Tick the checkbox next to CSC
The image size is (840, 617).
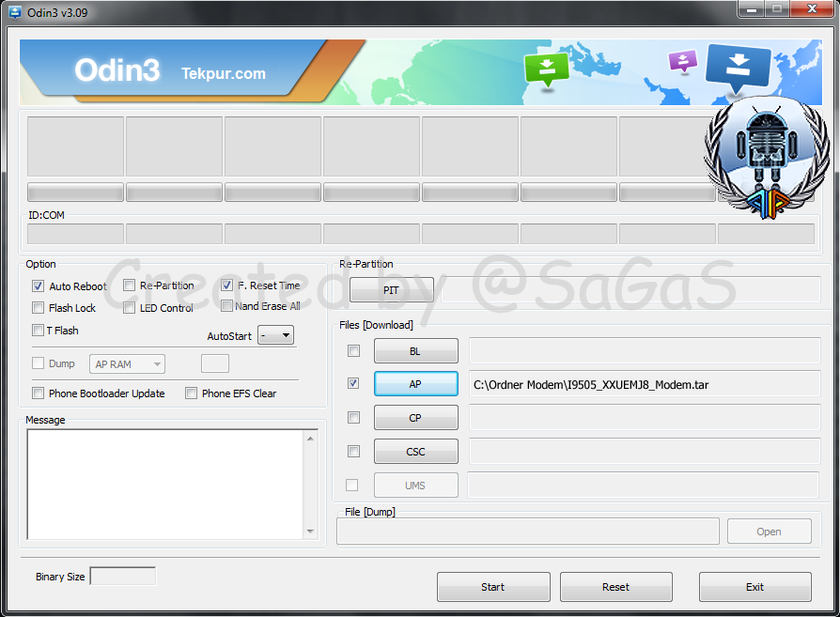pyautogui.click(x=353, y=451)
